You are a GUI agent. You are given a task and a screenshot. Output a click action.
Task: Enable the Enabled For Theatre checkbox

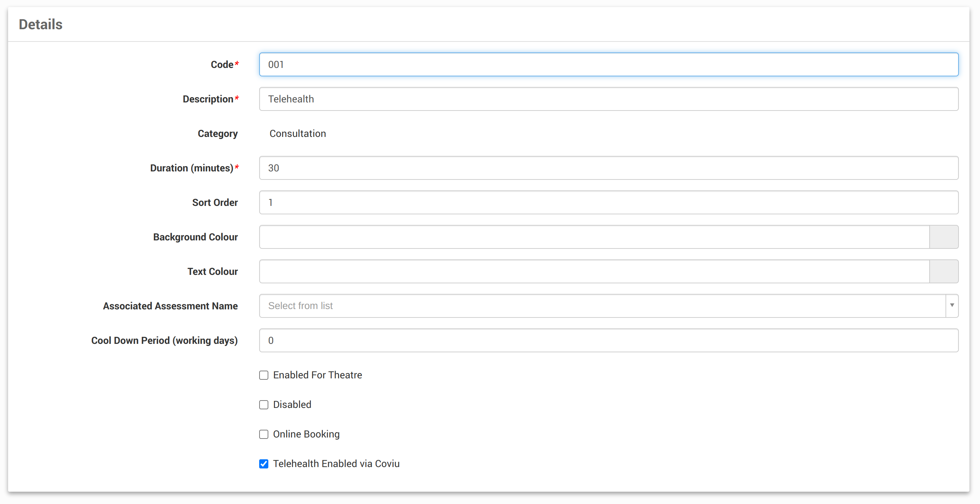click(x=264, y=375)
